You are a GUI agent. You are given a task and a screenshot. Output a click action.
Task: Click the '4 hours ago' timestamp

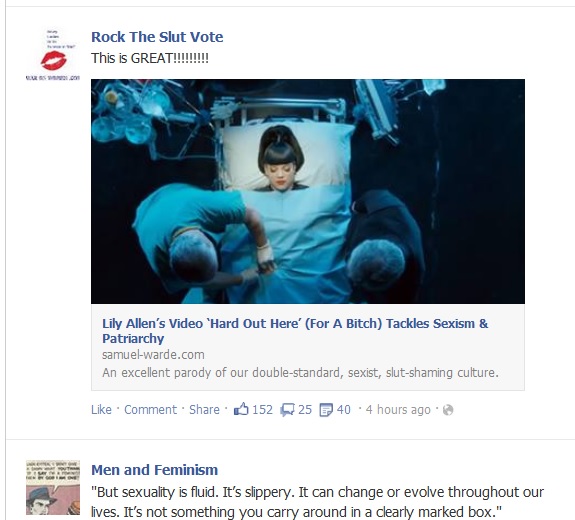point(398,409)
